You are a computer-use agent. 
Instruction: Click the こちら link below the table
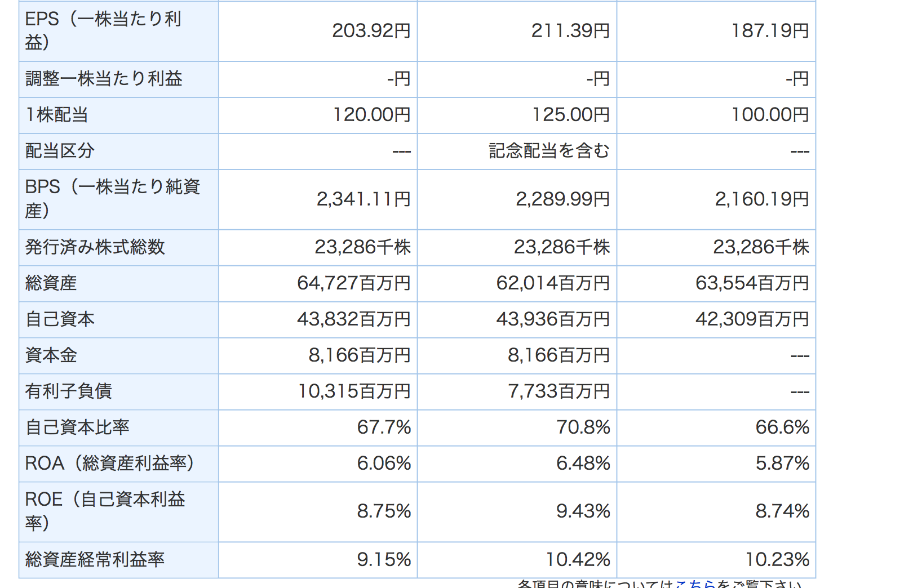[x=695, y=584]
